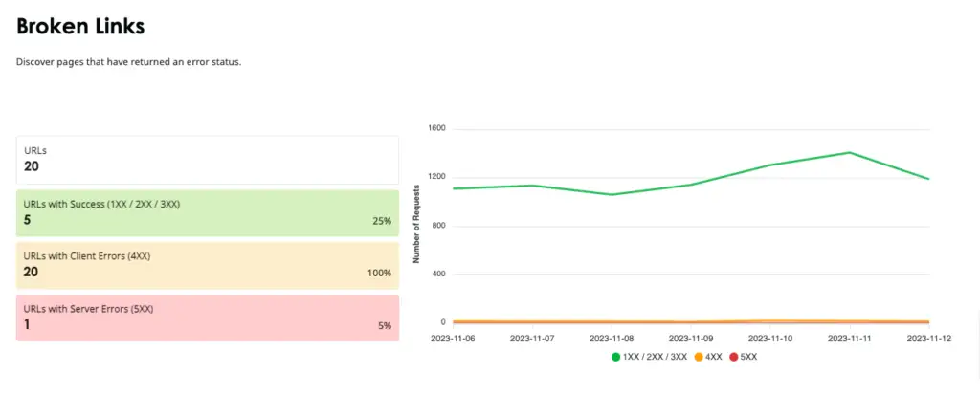Image resolution: width=980 pixels, height=395 pixels.
Task: Click the 2023-11-12 axis date label
Action: (928, 339)
